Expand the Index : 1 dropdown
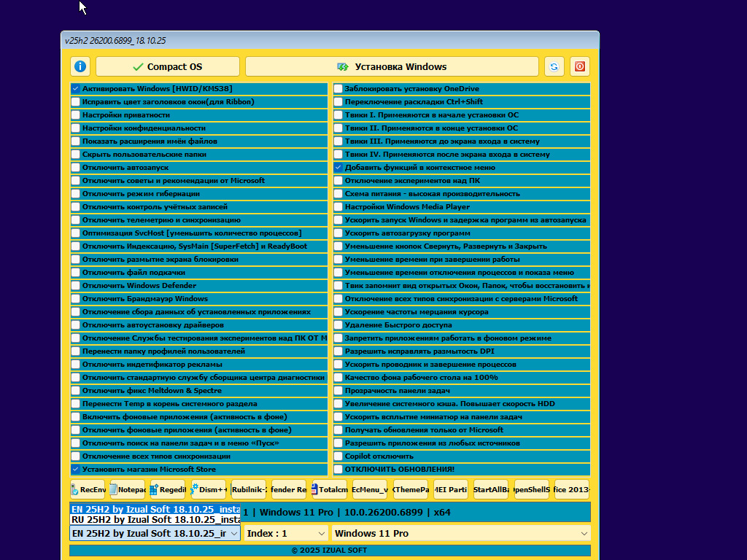747x560 pixels. click(285, 534)
